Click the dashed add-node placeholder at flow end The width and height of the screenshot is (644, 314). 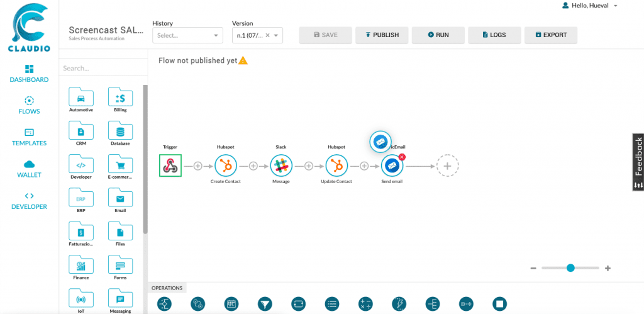click(x=448, y=166)
